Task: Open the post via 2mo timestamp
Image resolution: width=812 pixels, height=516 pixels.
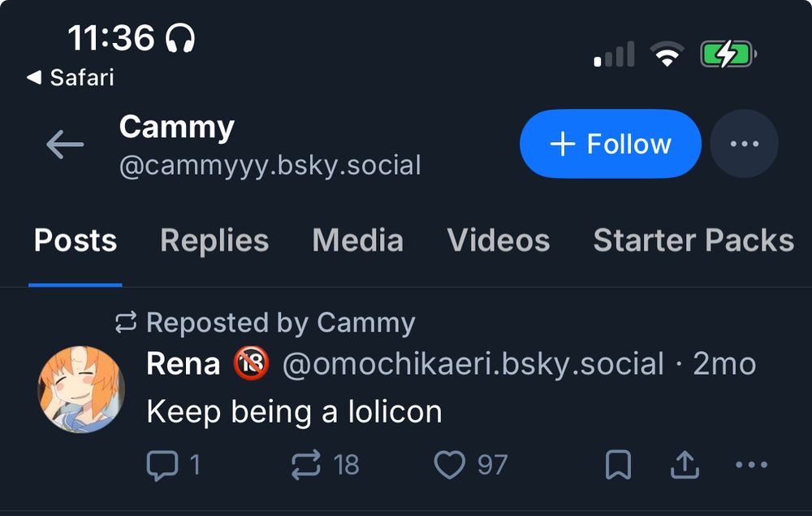Action: 724,364
